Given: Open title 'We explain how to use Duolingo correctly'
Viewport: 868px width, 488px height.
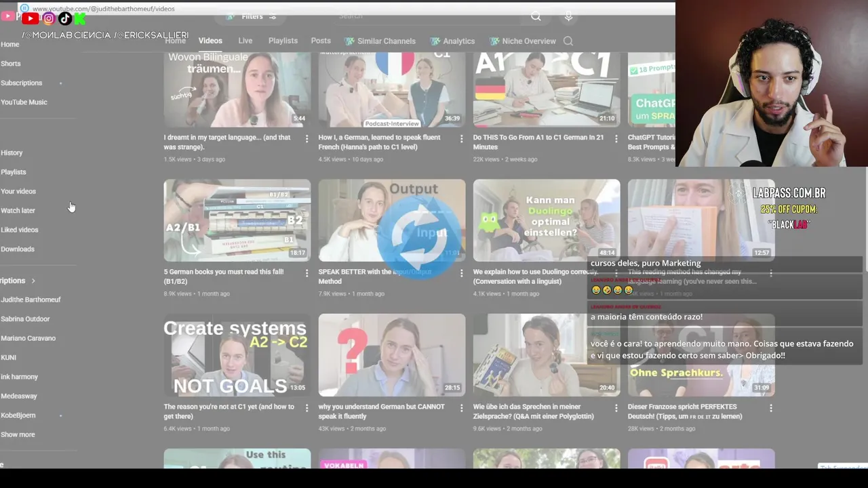Looking at the screenshot, I should click(x=536, y=277).
